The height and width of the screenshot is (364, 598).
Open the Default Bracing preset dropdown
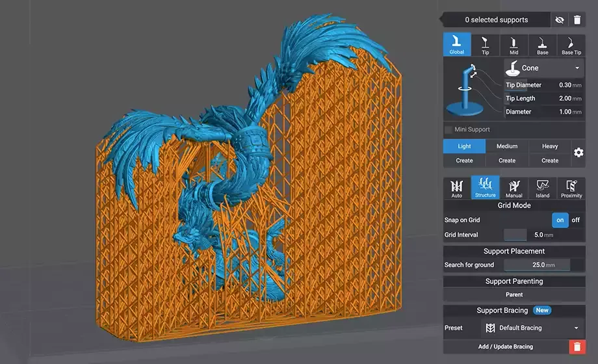coord(532,328)
